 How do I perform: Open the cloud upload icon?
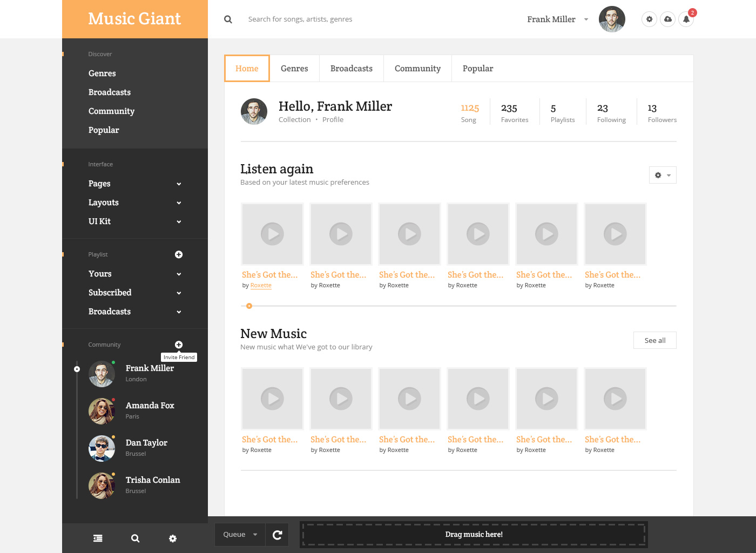point(667,19)
